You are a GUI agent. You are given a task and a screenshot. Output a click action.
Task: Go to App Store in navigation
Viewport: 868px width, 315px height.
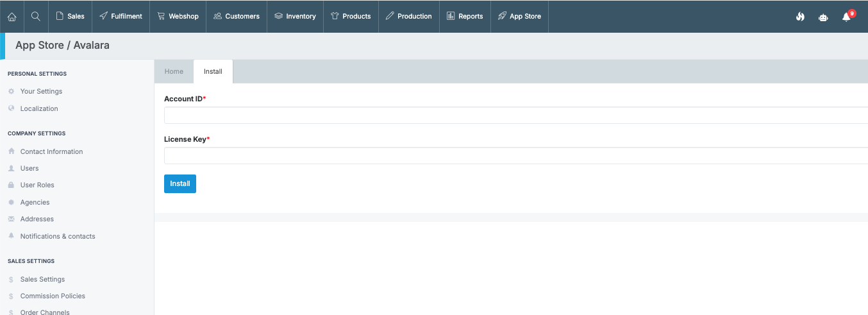(519, 16)
